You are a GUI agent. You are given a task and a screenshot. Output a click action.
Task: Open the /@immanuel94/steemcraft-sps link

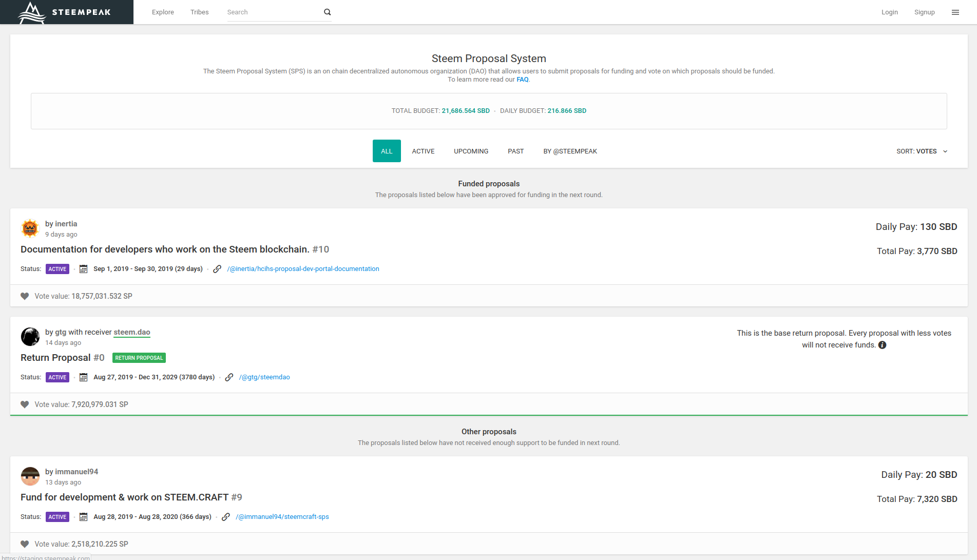coord(282,517)
